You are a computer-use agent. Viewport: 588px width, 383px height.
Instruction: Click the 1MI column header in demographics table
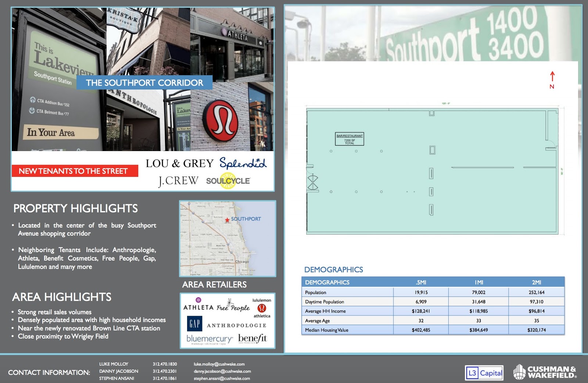(478, 282)
